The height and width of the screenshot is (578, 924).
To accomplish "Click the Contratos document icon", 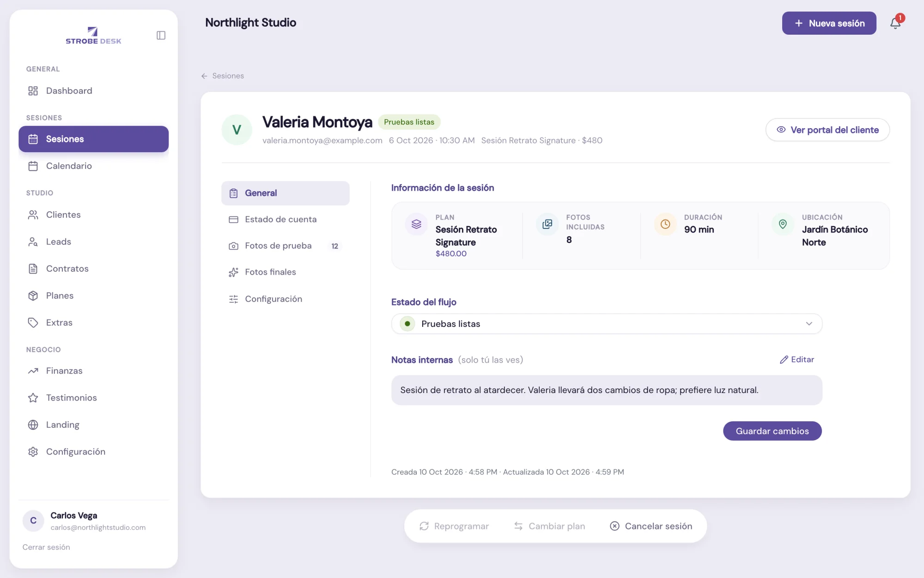I will 33,269.
